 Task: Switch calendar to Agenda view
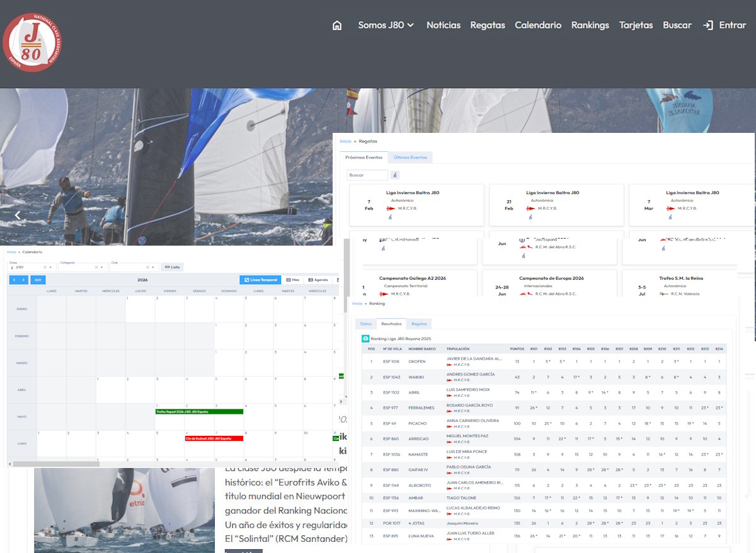(x=318, y=280)
